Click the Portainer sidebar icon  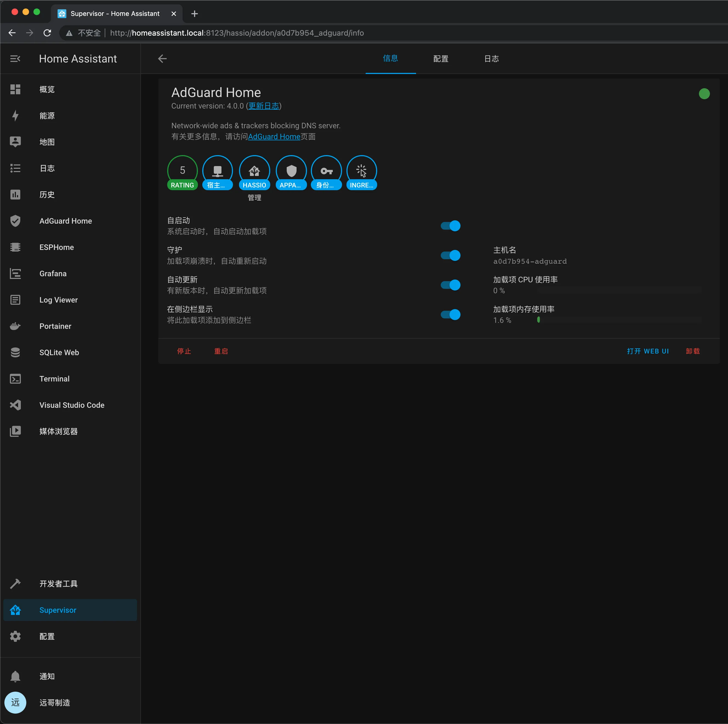pyautogui.click(x=15, y=326)
